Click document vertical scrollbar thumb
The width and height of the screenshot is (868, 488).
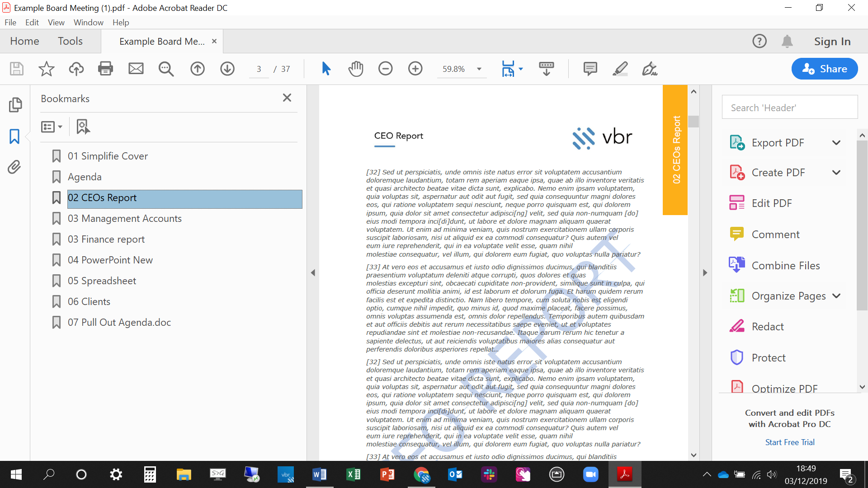pos(693,122)
